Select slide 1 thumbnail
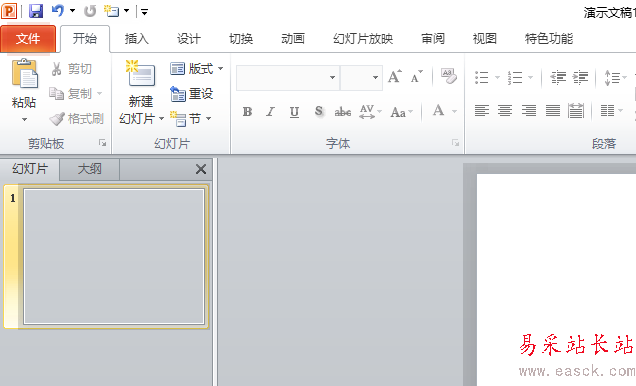This screenshot has height=386, width=636. tap(114, 256)
